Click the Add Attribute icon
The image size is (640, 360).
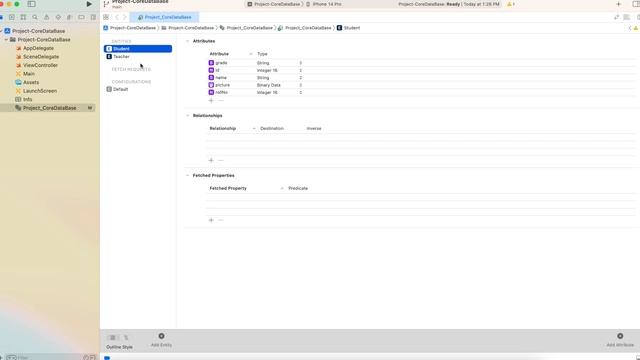[x=620, y=336]
